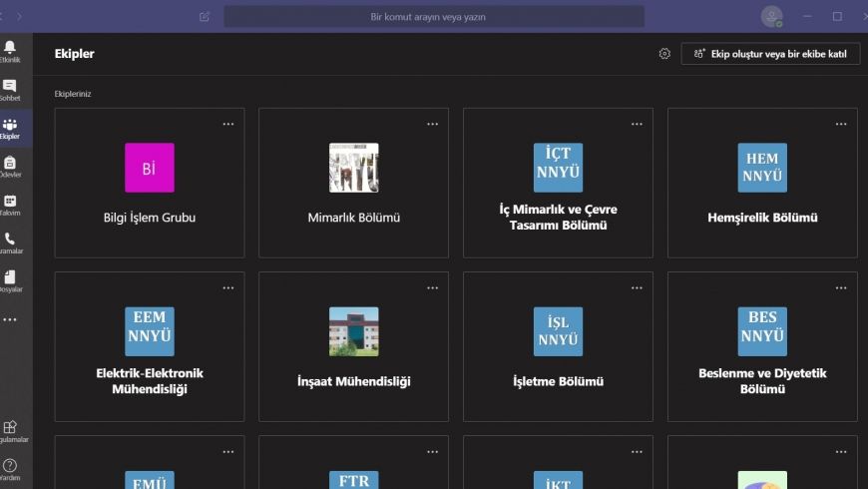Open the Takvim calendar icon
The height and width of the screenshot is (489, 868).
[10, 205]
